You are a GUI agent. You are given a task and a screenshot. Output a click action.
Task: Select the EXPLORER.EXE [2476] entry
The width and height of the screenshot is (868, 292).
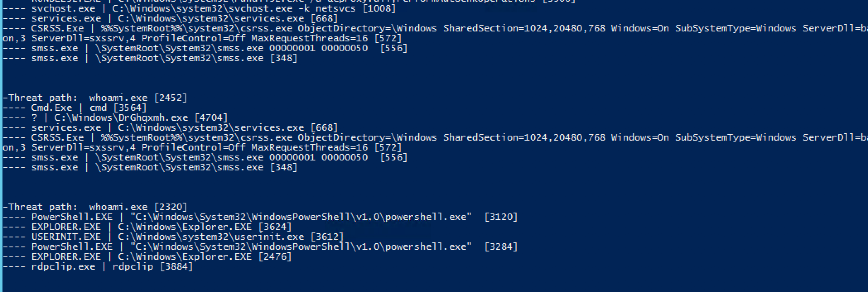click(147, 257)
